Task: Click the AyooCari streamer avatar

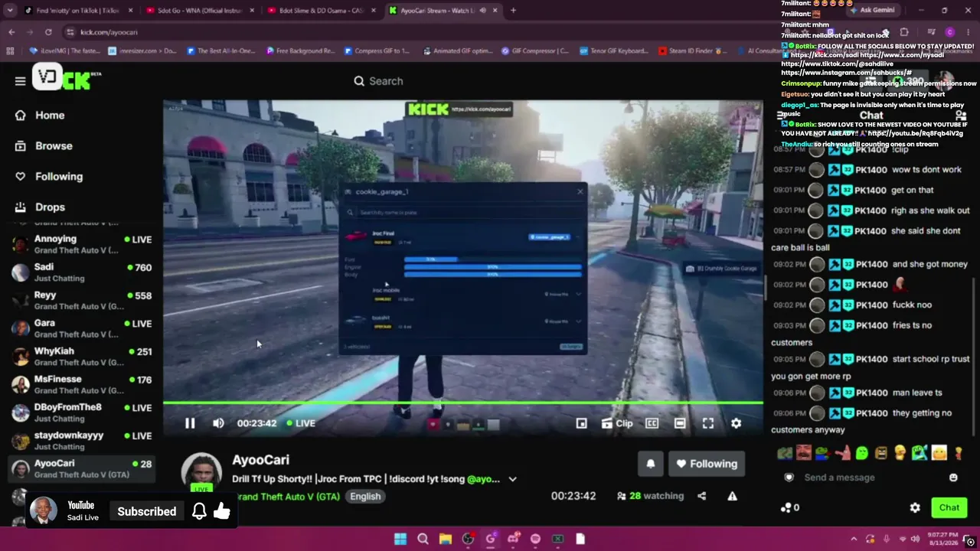Action: pos(201,470)
